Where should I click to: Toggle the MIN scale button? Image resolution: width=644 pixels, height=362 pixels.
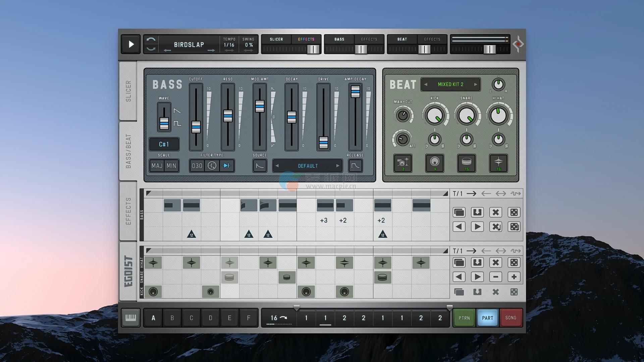(171, 166)
